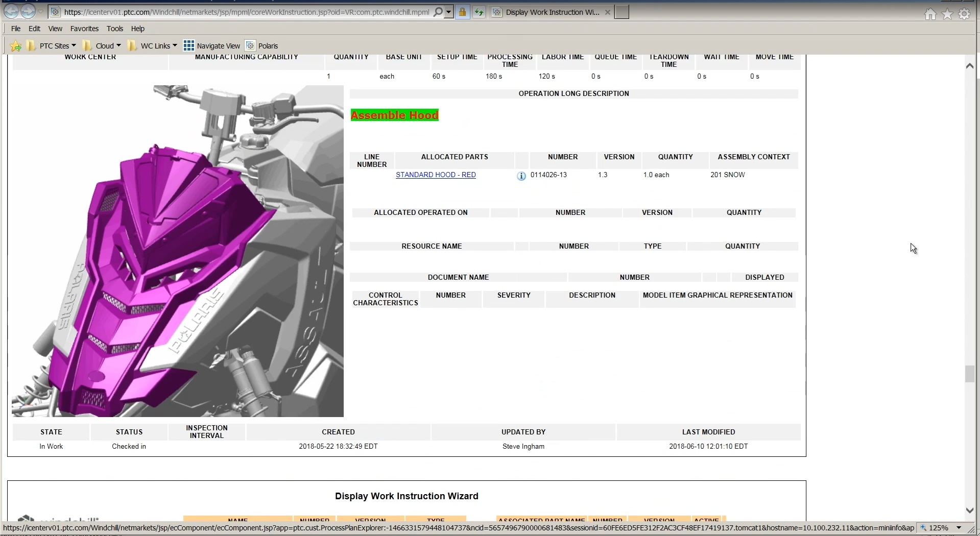This screenshot has width=980, height=536.
Task: Open the browser Tools gear icon
Action: [x=964, y=14]
